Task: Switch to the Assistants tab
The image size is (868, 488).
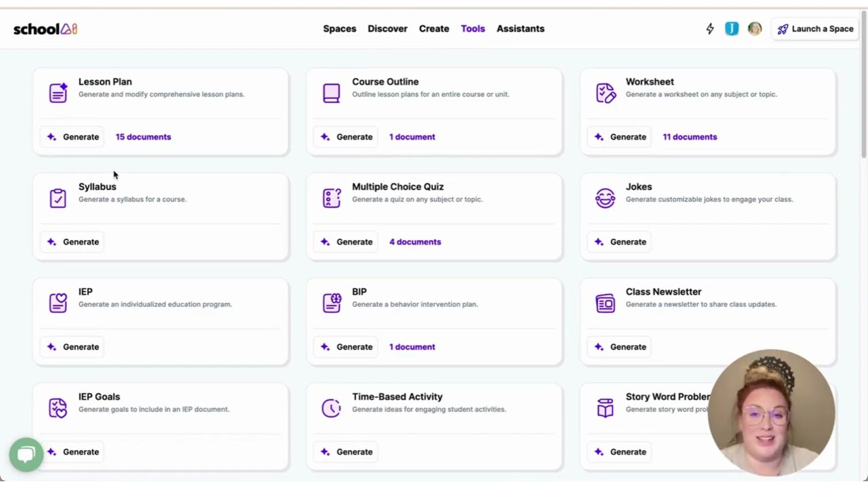Action: (x=520, y=29)
